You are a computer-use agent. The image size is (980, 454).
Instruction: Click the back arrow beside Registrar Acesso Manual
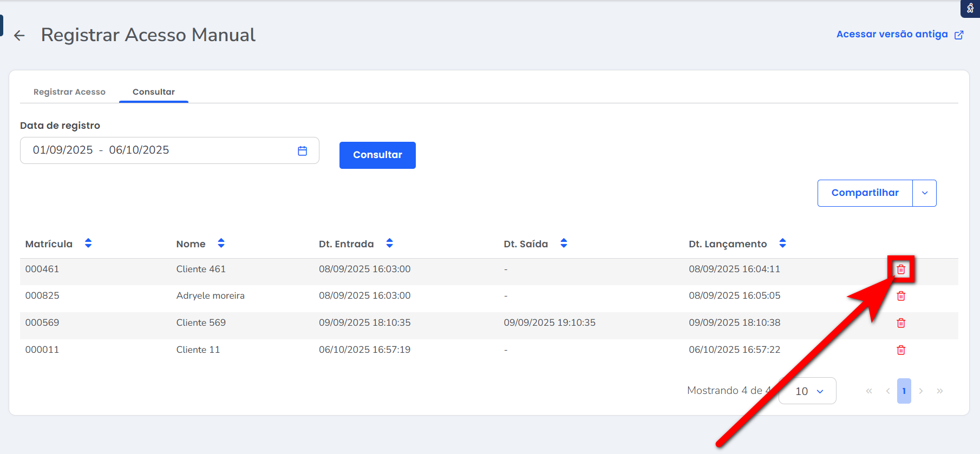coord(19,36)
